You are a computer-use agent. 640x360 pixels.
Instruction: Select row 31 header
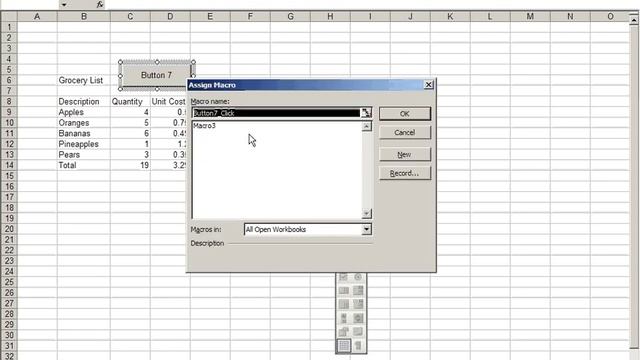click(x=9, y=346)
